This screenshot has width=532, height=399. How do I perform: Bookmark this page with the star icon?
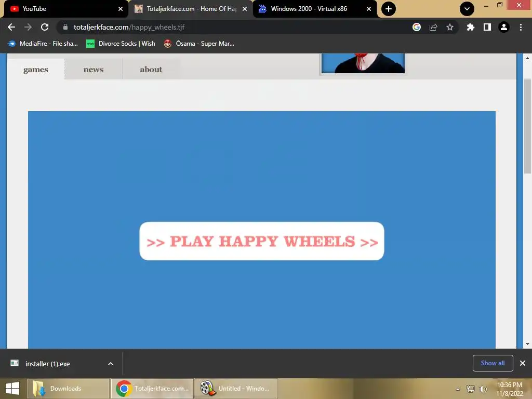coord(450,27)
